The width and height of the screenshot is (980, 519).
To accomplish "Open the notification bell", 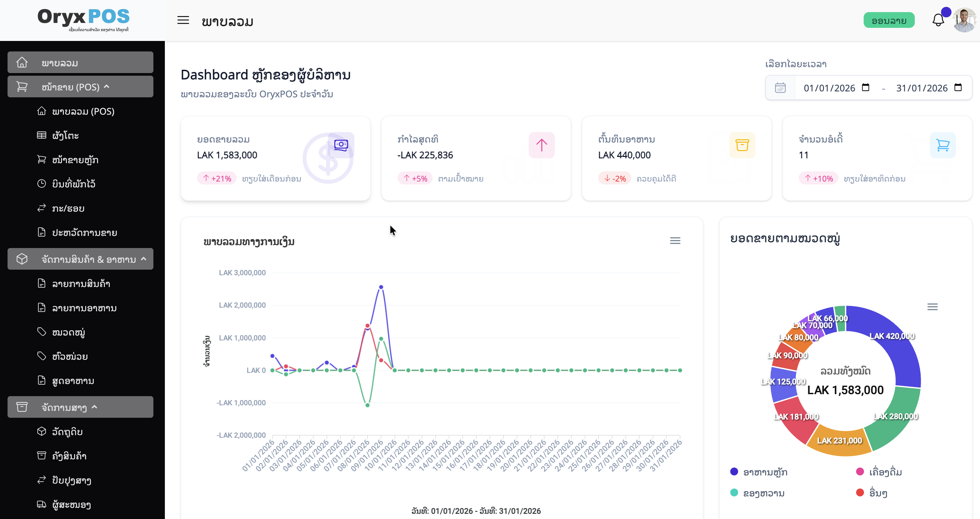I will click(938, 20).
